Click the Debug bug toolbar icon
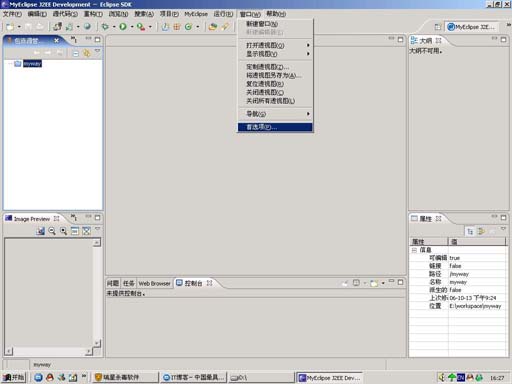This screenshot has width=512, height=384. 105,27
